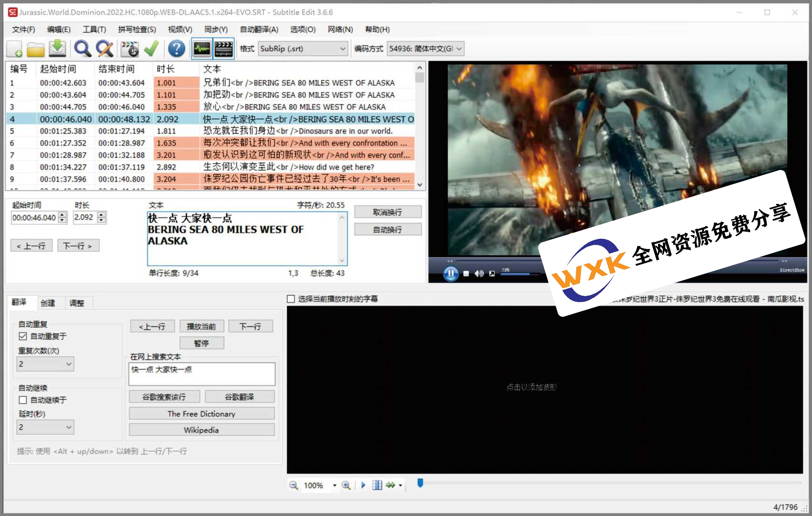
Task: Click the video seek progress bar
Action: pos(617,261)
